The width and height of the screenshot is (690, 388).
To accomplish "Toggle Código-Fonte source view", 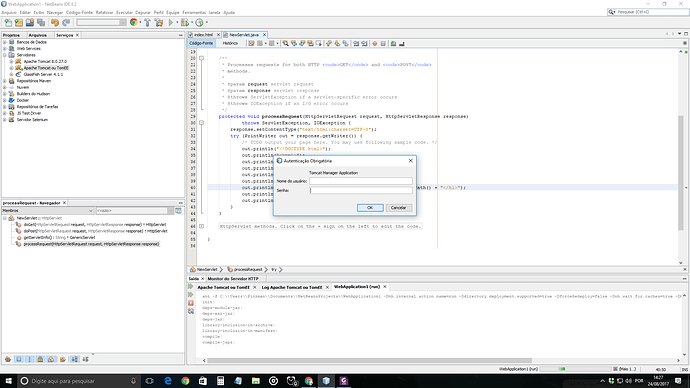I will 201,44.
